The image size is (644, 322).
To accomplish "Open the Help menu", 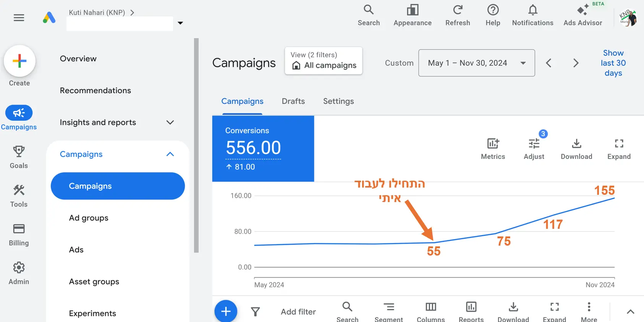I will pyautogui.click(x=493, y=15).
